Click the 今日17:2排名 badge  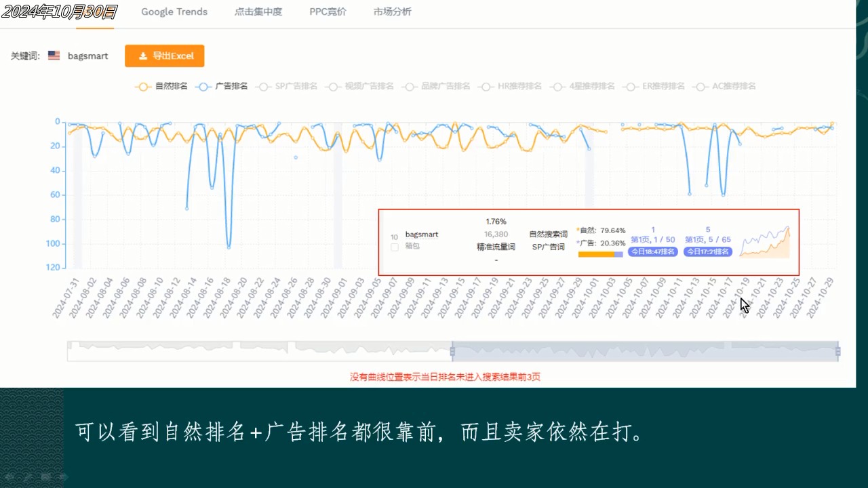(708, 251)
